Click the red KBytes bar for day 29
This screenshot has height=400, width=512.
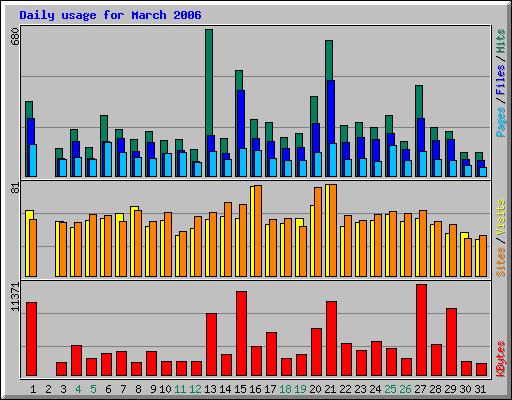tap(451, 342)
